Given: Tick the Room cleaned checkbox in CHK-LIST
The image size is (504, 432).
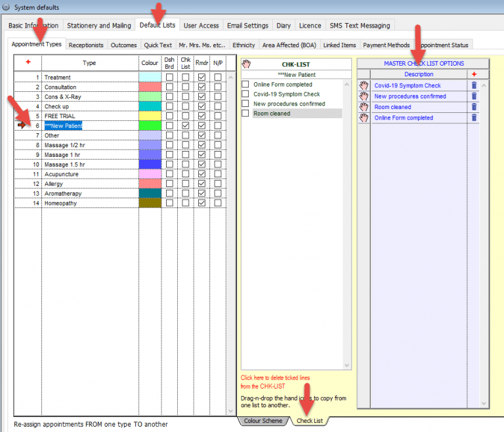Looking at the screenshot, I should 245,113.
